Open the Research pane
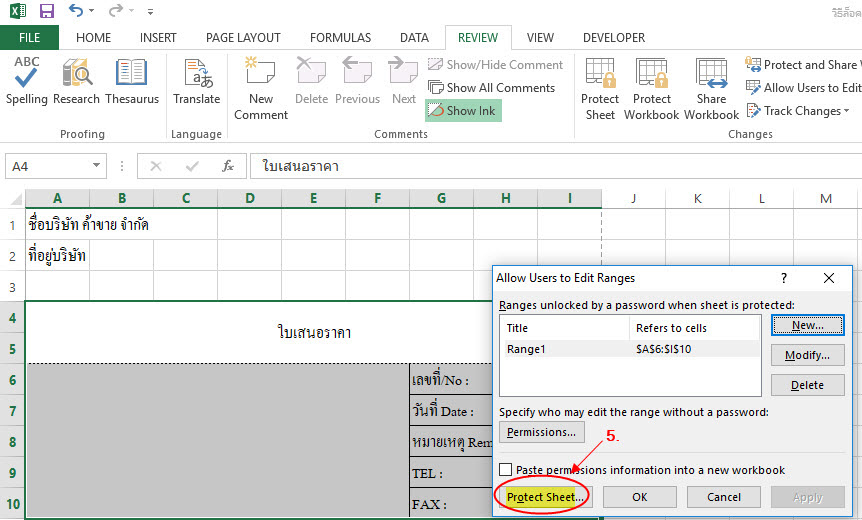This screenshot has height=520, width=862. pyautogui.click(x=76, y=81)
